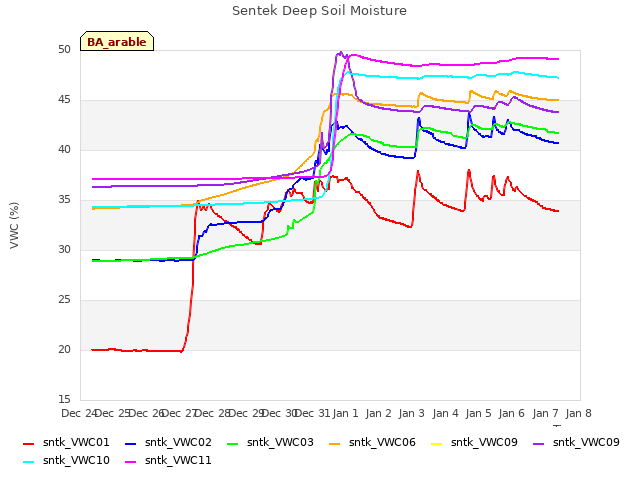Click the Sentek Deep Soil Moisture title
The height and width of the screenshot is (480, 640).
click(x=320, y=11)
